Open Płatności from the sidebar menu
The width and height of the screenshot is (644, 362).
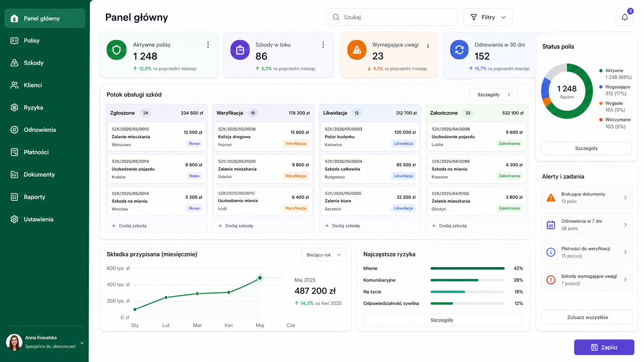click(45, 152)
